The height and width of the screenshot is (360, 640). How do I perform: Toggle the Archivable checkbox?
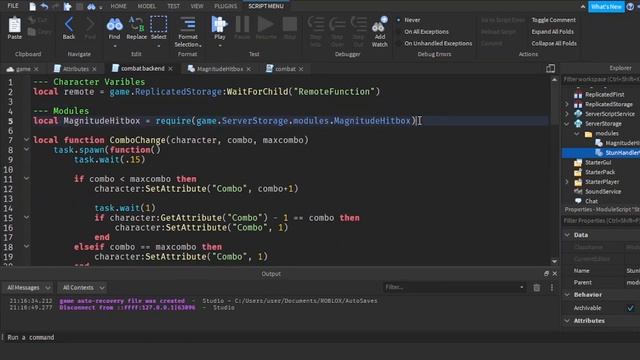click(630, 308)
